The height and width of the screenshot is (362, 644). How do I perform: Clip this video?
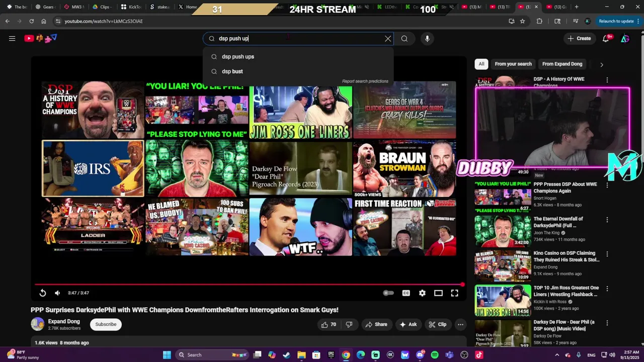tap(438, 325)
